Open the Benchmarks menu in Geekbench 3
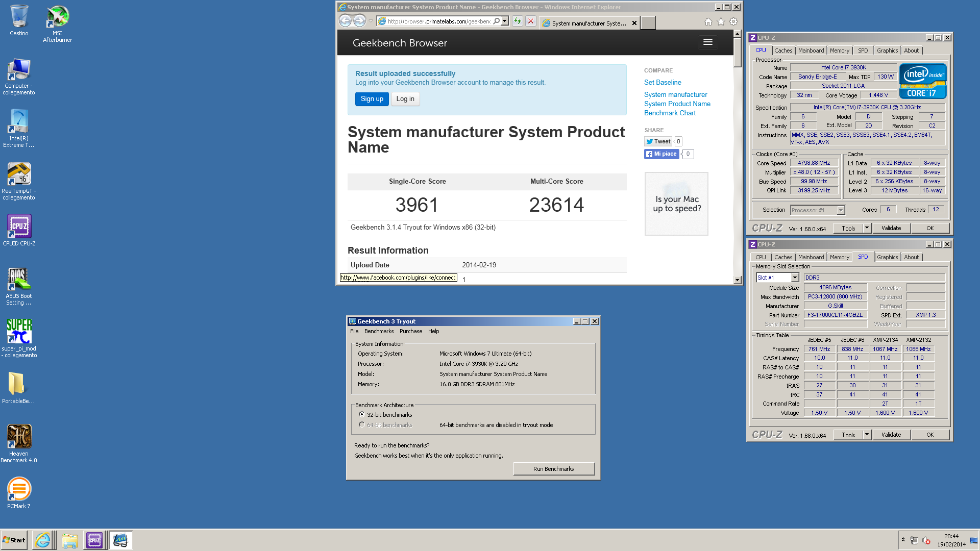This screenshot has height=551, width=980. click(379, 331)
